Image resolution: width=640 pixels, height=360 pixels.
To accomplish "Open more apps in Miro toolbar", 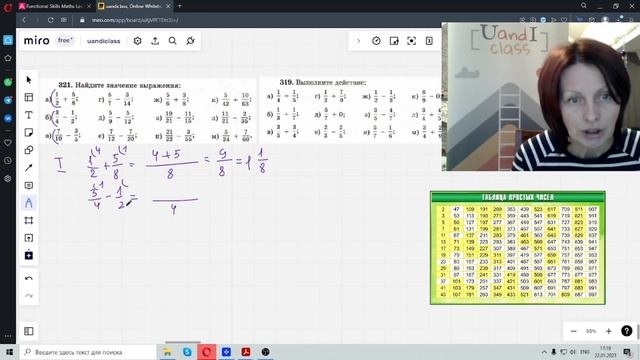I will point(29,255).
